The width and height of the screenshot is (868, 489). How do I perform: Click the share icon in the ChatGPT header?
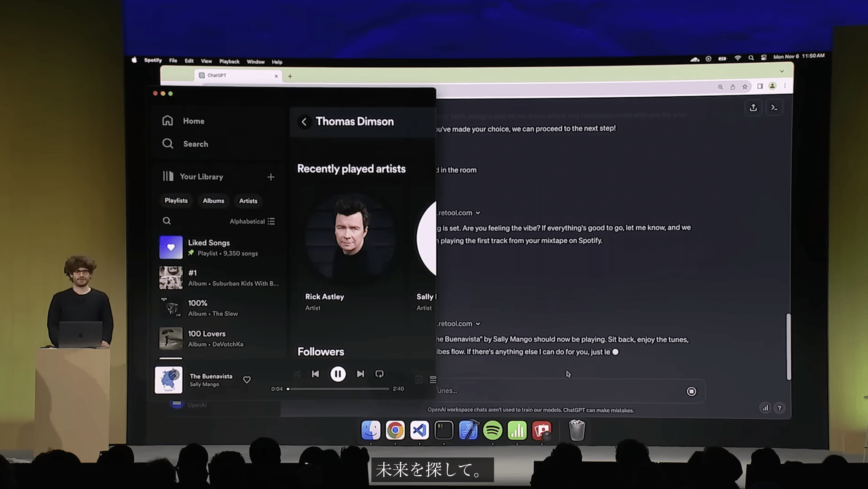[753, 108]
